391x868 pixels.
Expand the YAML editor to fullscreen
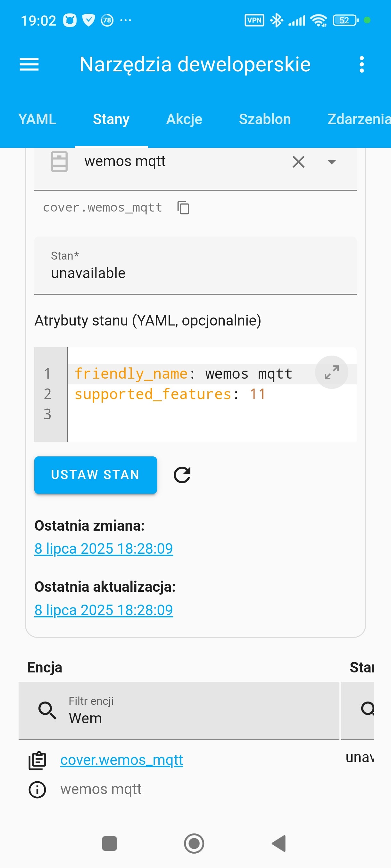(331, 372)
